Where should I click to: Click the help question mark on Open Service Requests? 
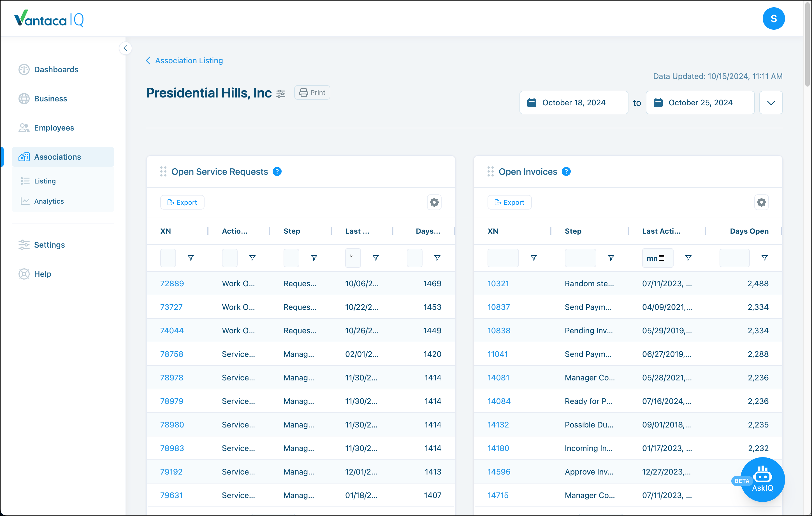[x=277, y=171]
